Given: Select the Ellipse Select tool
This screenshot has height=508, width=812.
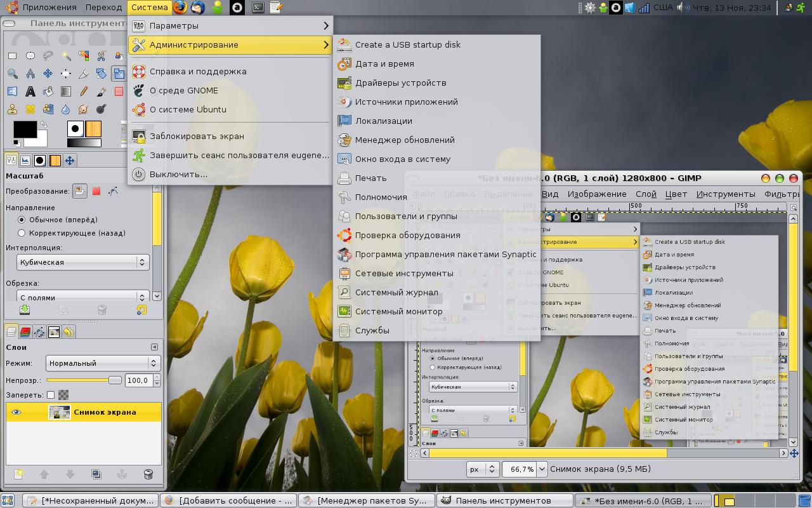Looking at the screenshot, I should point(30,56).
